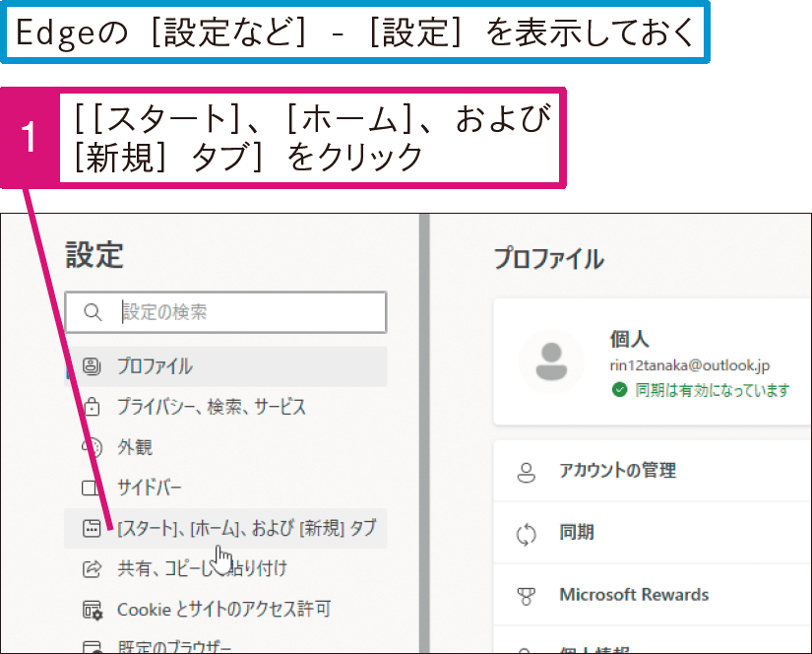The height and width of the screenshot is (654, 812).
Task: Click the green sync check icon
Action: click(x=619, y=390)
